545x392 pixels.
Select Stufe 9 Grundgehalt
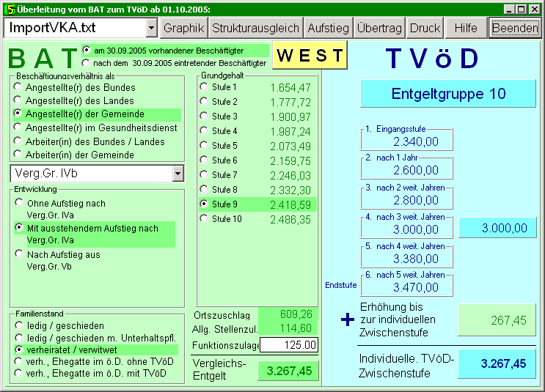coord(257,204)
